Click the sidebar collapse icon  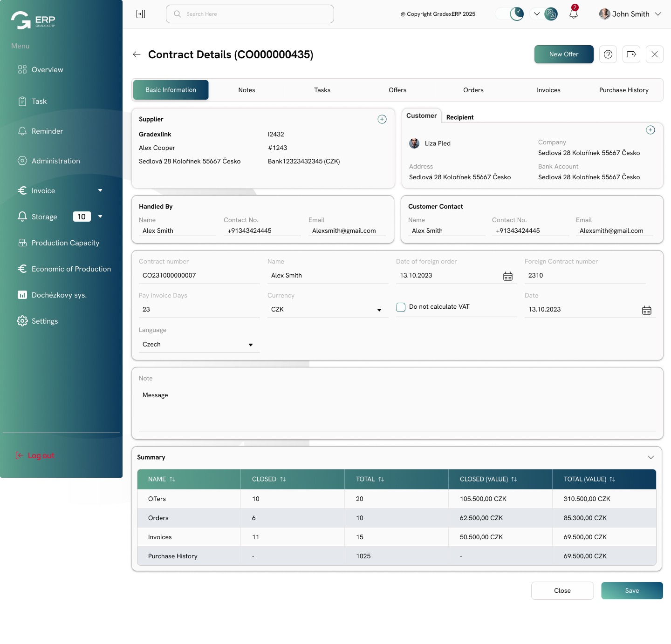click(x=141, y=14)
